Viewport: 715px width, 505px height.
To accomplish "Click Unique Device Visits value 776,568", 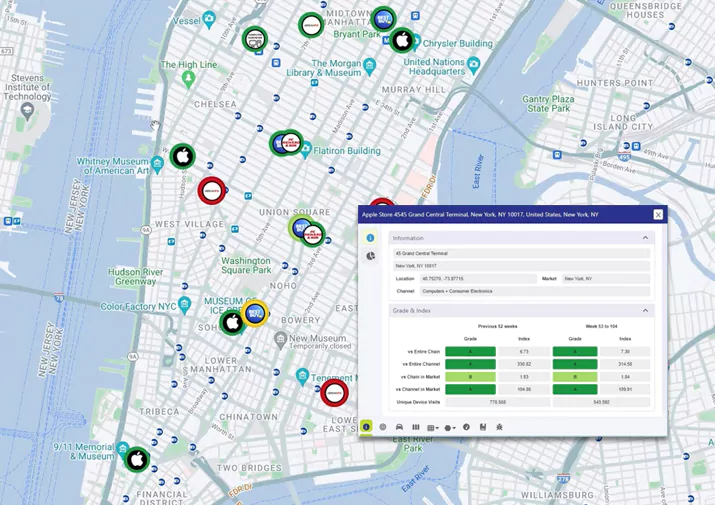I will point(497,402).
